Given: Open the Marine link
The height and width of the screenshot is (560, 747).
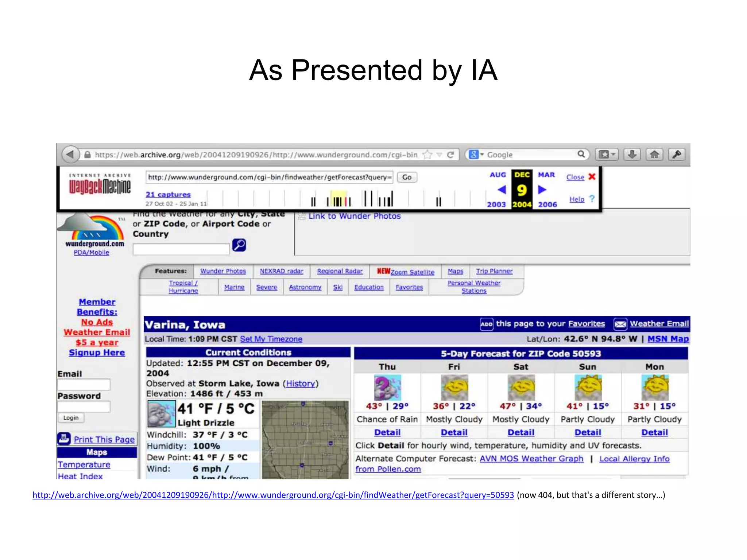Looking at the screenshot, I should pos(234,287).
